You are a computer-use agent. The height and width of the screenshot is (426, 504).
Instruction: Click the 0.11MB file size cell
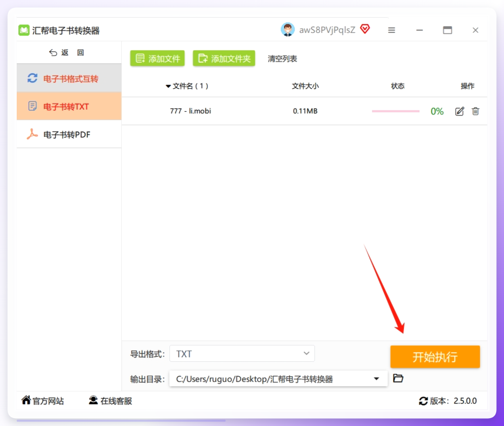click(305, 111)
